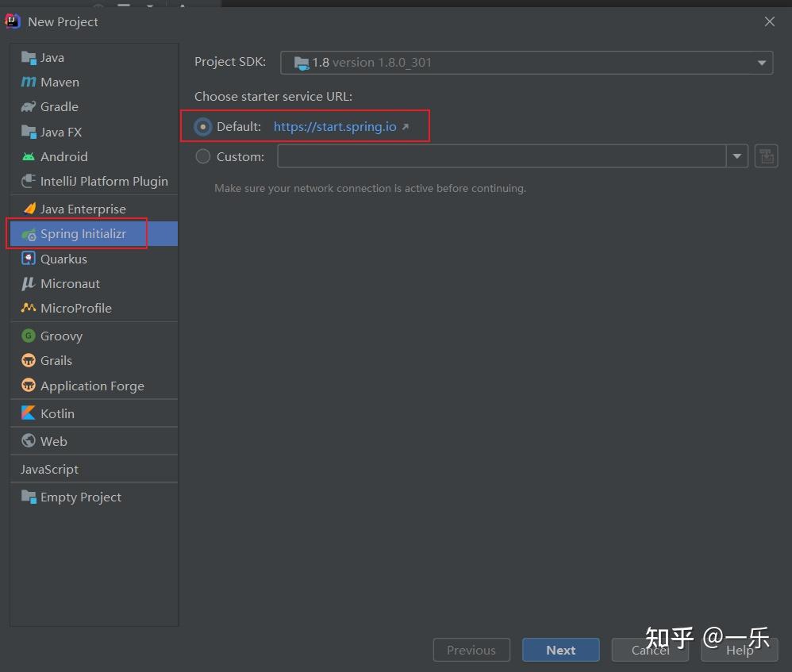Choose the Quarkus framework generator
792x672 pixels.
(x=63, y=259)
